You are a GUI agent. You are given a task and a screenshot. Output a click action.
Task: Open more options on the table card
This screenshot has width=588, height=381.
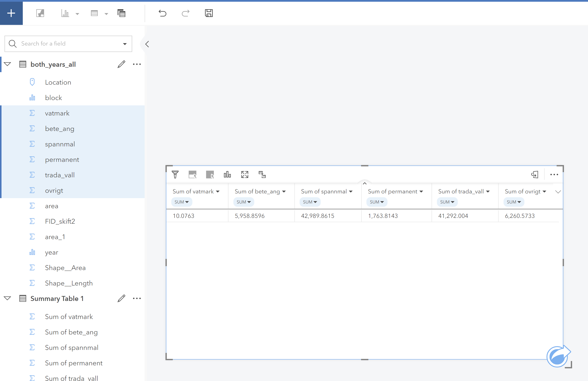pyautogui.click(x=554, y=175)
